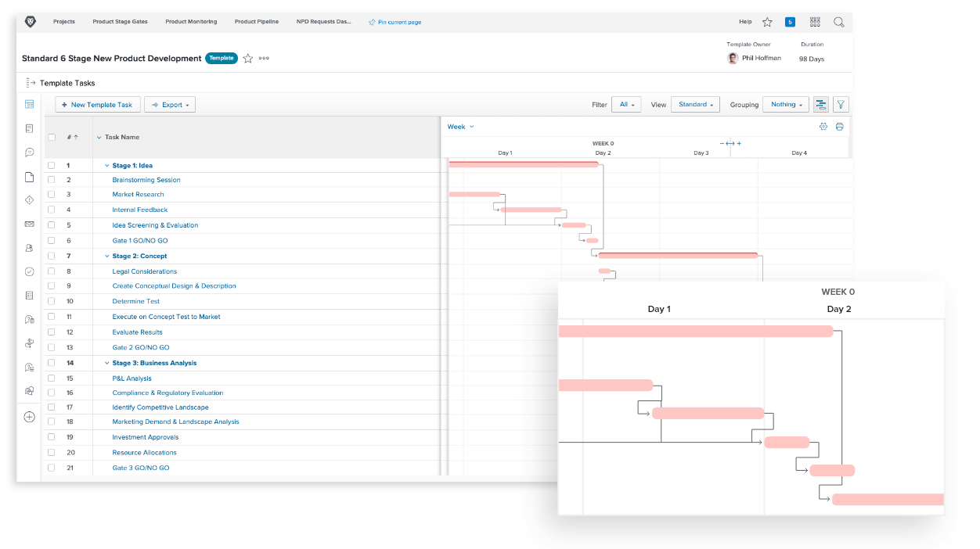Image resolution: width=980 pixels, height=549 pixels.
Task: Open the lined form sidebar icon below checkmark
Action: coord(29,296)
